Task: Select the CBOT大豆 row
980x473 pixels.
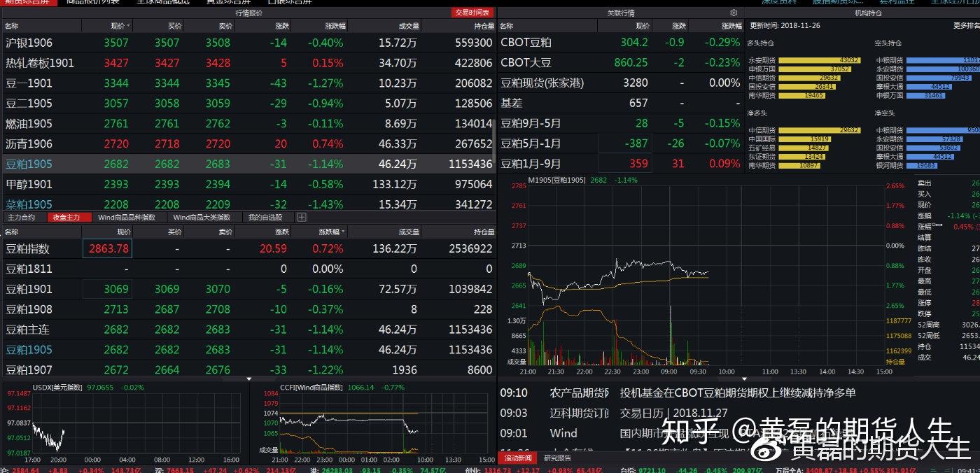Action: pyautogui.click(x=620, y=62)
